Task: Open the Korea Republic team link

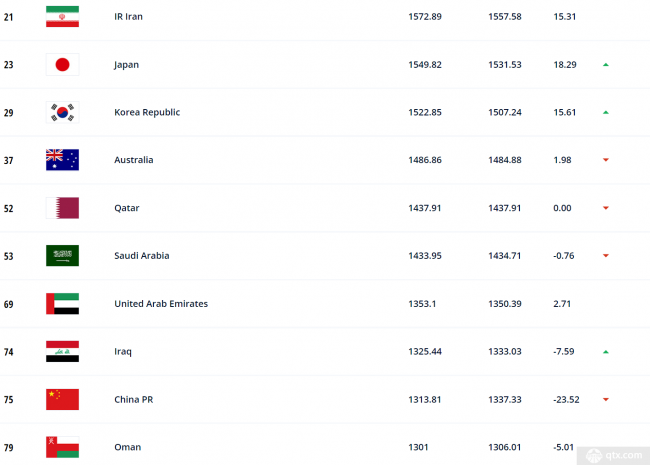Action: (x=147, y=112)
